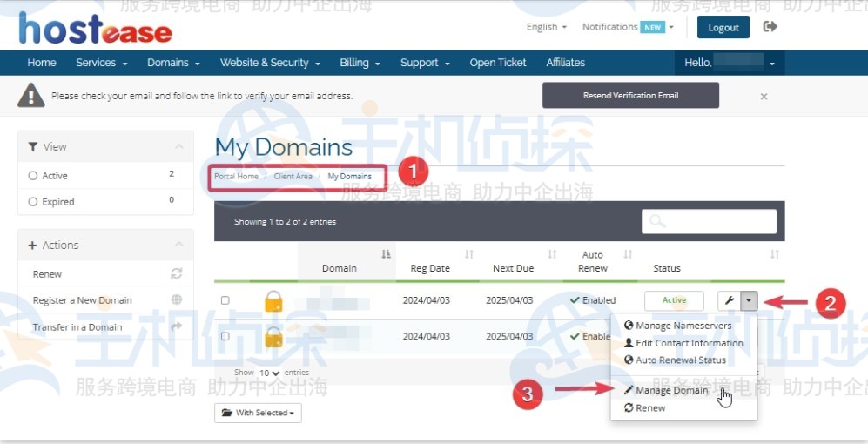Click the wrench icon in first domain row
868x444 pixels.
click(x=730, y=300)
